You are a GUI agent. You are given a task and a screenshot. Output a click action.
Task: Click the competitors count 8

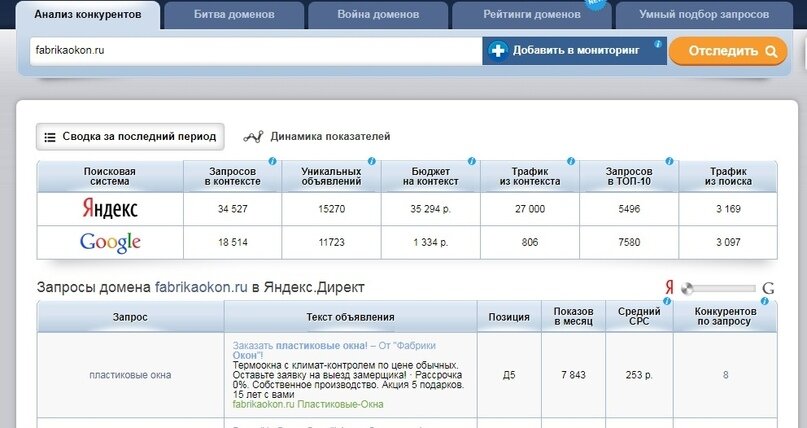[725, 375]
